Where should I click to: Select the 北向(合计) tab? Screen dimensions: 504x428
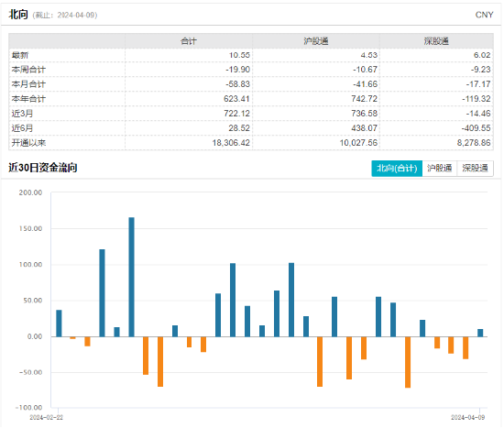click(x=398, y=169)
